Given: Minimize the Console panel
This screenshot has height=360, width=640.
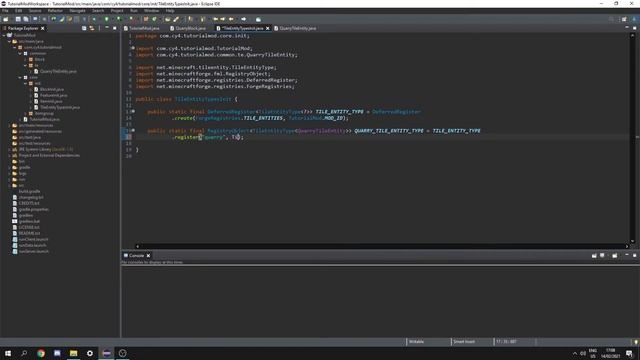Looking at the screenshot, I should (627, 255).
